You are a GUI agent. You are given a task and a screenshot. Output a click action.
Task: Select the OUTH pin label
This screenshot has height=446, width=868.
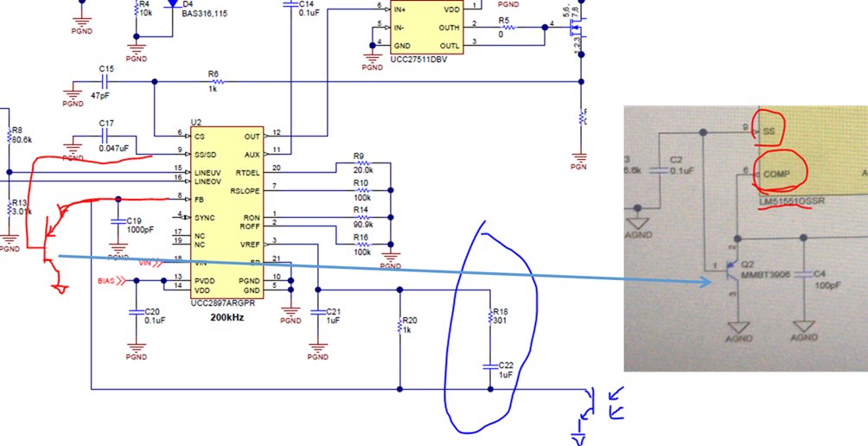[x=449, y=27]
